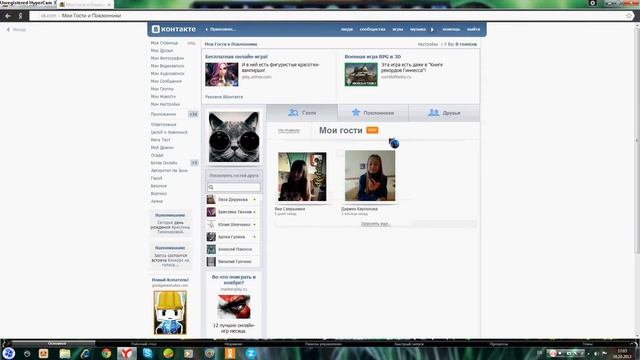Click the игры link in VK header
The width and height of the screenshot is (640, 360).
[x=398, y=29]
